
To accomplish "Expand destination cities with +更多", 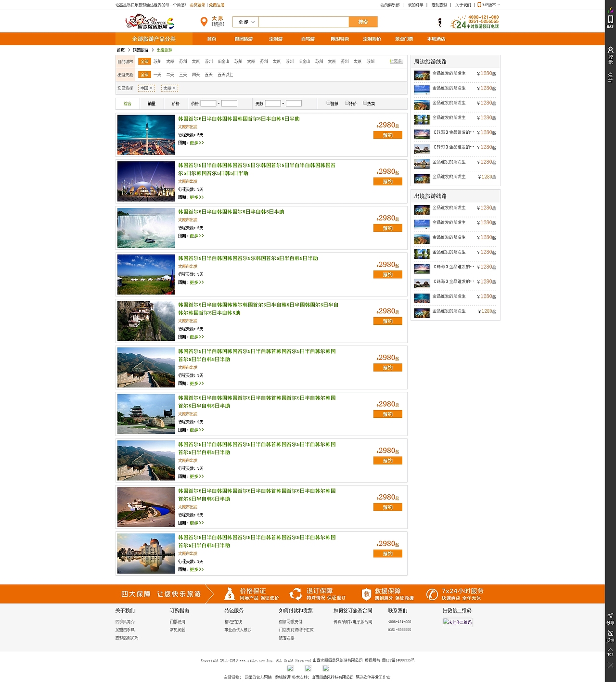I will click(397, 61).
